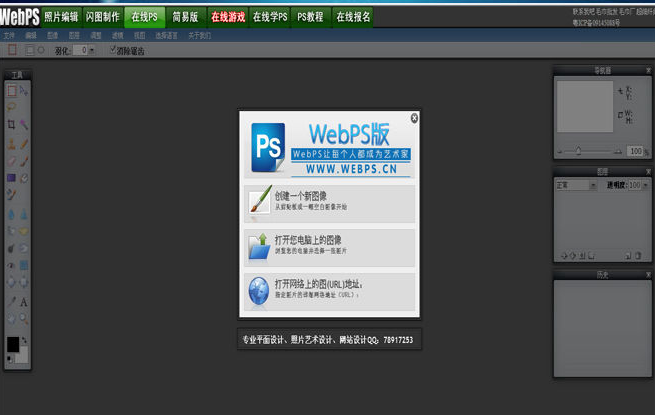Click the white background color swatch

tap(23, 356)
